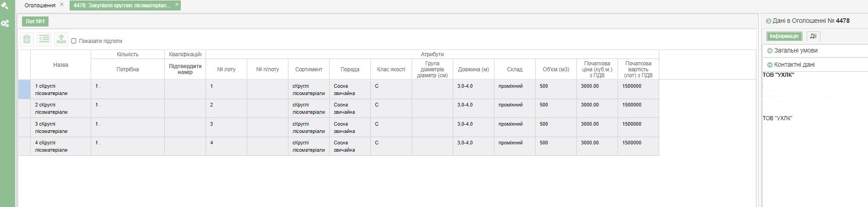Click the Початкова ціна column header
Image resolution: width=868 pixels, height=207 pixels.
pos(597,69)
